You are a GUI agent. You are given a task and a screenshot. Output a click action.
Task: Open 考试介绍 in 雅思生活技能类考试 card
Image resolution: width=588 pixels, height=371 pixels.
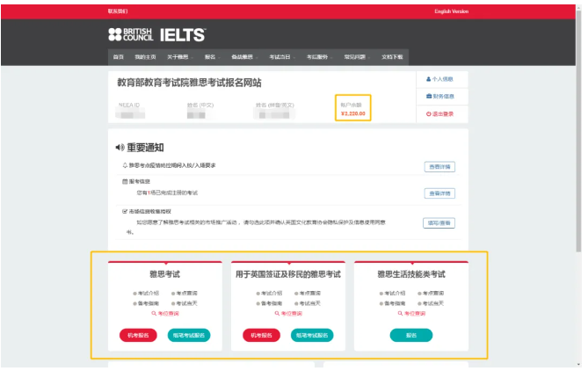[395, 294]
